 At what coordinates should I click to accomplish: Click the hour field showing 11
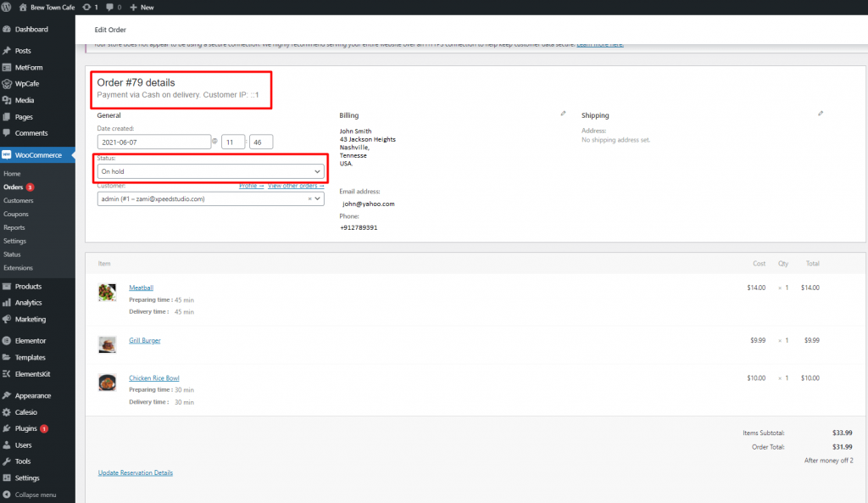pos(233,142)
